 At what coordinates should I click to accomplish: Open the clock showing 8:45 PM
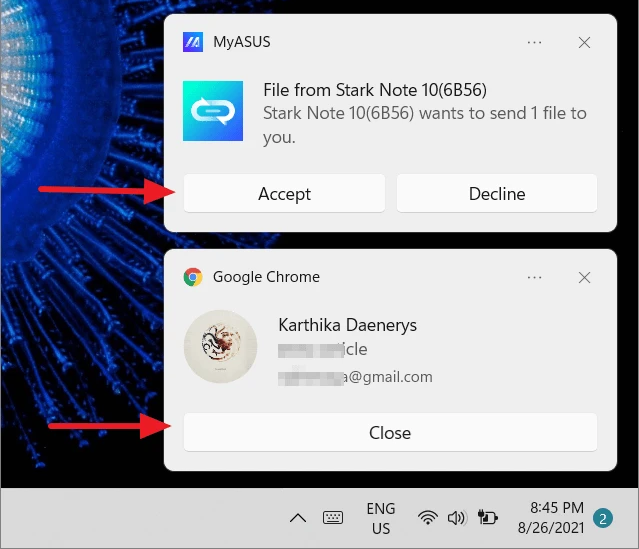click(551, 518)
